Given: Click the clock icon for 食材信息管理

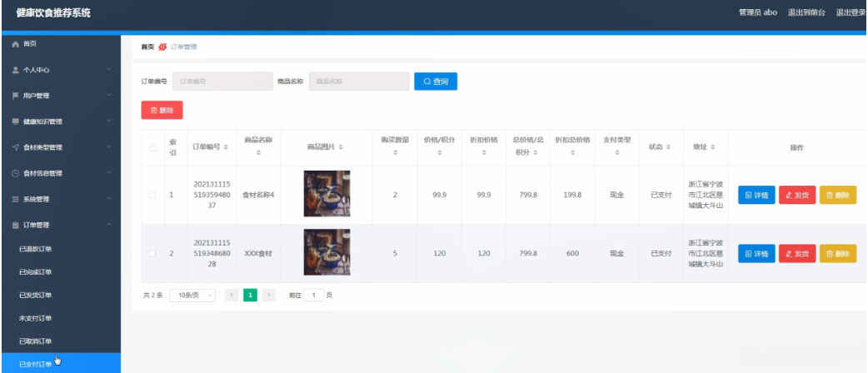Looking at the screenshot, I should tap(16, 173).
